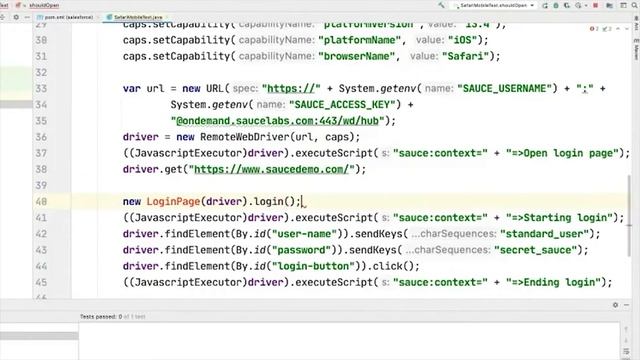The image size is (640, 360).
Task: Click the Tests passed status text
Action: pyautogui.click(x=112, y=316)
